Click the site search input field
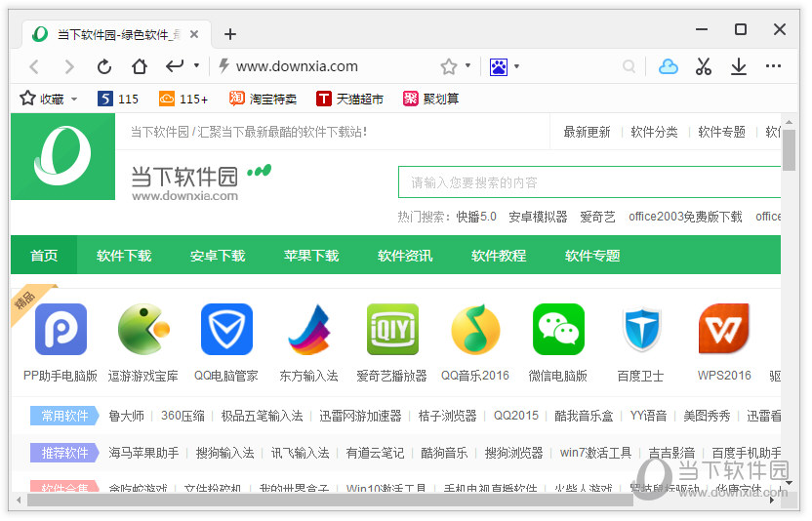Image resolution: width=812 pixels, height=521 pixels. (589, 181)
